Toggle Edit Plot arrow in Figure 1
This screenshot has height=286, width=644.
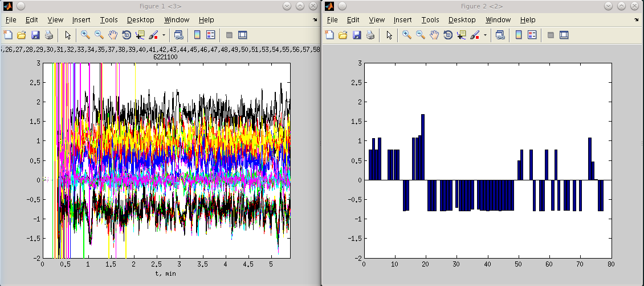point(68,35)
